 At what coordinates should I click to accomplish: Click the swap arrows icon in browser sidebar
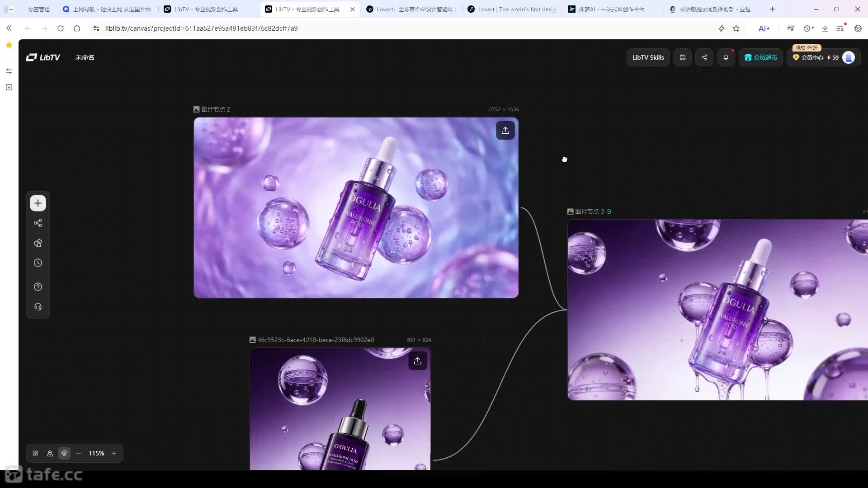(x=9, y=71)
